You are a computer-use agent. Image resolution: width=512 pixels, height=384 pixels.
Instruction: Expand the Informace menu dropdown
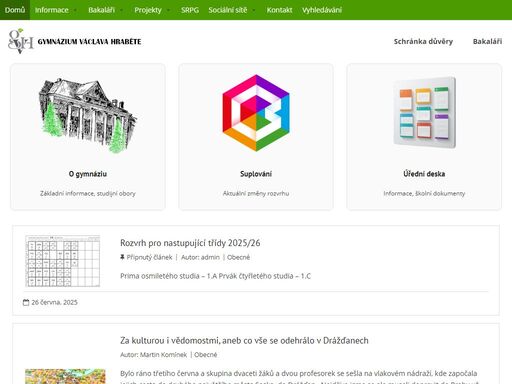[55, 10]
